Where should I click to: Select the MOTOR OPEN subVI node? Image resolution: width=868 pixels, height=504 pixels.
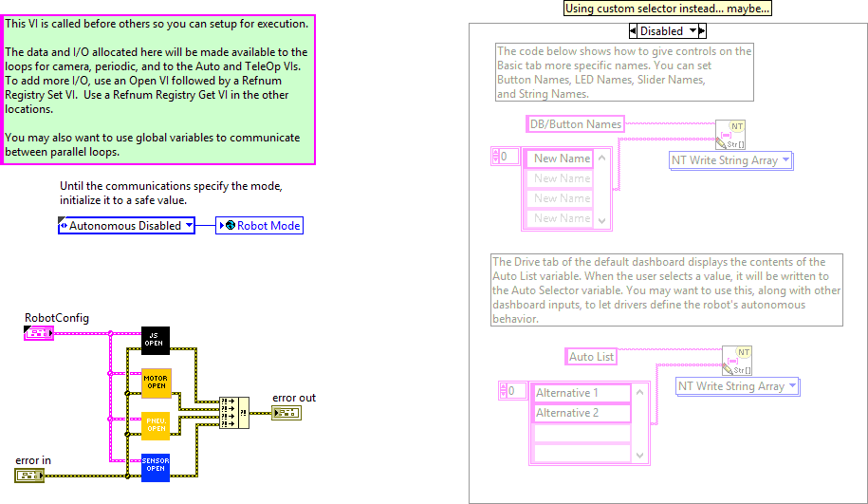(156, 382)
